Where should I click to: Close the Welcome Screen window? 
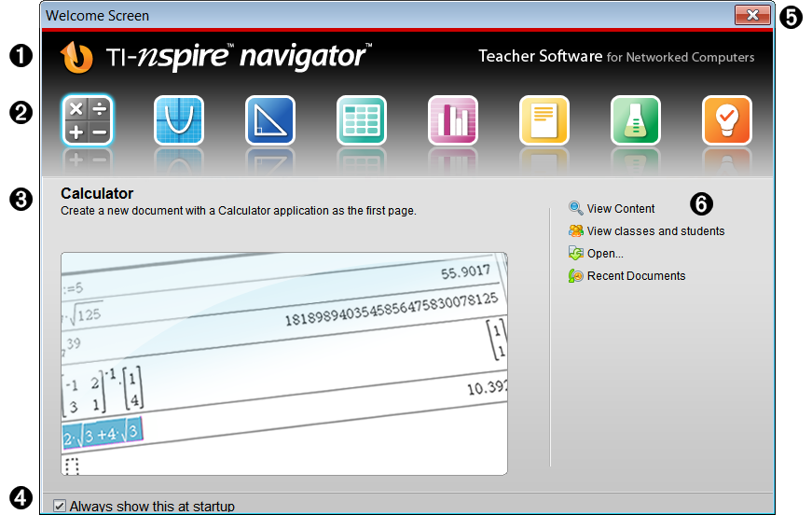(x=751, y=15)
